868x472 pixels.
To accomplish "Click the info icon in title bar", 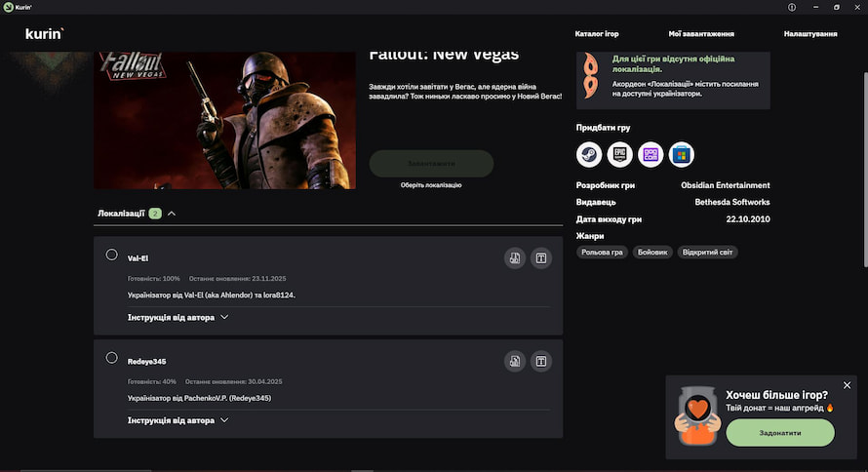I will point(792,7).
